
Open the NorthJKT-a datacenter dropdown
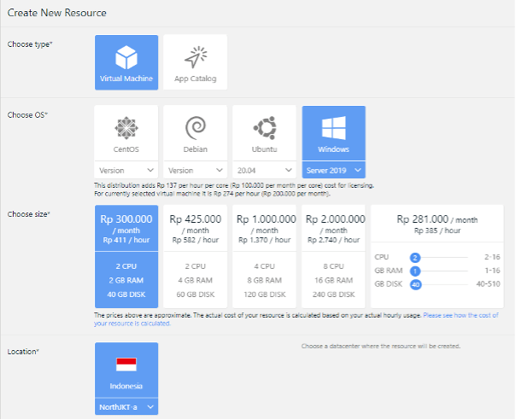click(126, 407)
